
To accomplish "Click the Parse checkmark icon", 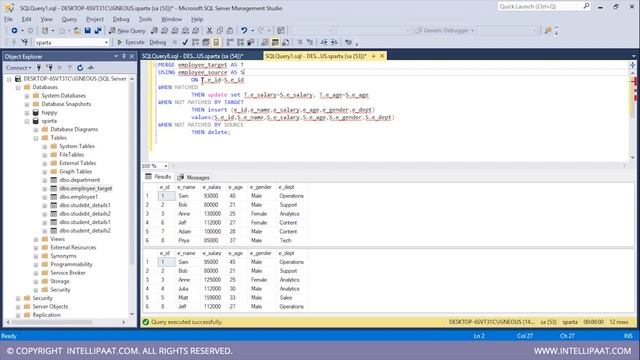I will (185, 42).
